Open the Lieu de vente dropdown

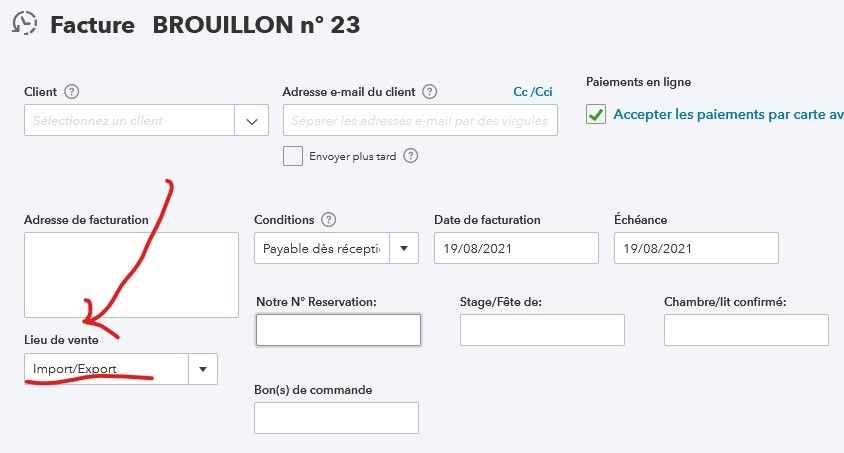click(x=202, y=369)
